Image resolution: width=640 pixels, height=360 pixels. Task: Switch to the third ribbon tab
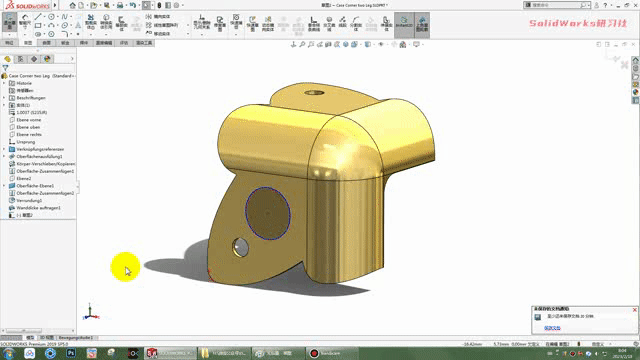(47, 43)
